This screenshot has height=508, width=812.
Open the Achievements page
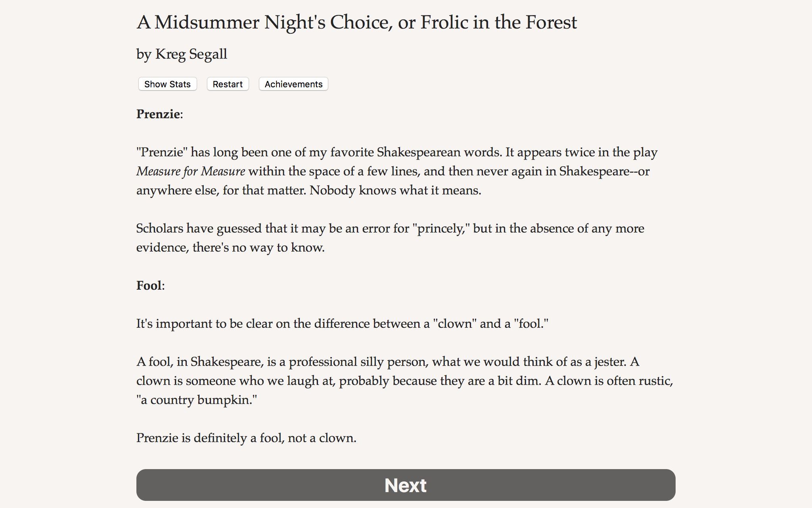293,84
